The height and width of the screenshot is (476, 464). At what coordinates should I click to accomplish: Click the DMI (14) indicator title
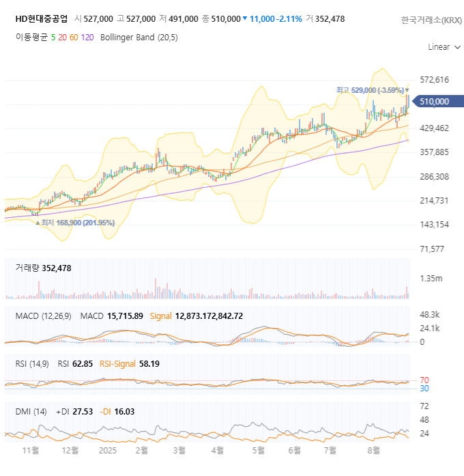(31, 412)
